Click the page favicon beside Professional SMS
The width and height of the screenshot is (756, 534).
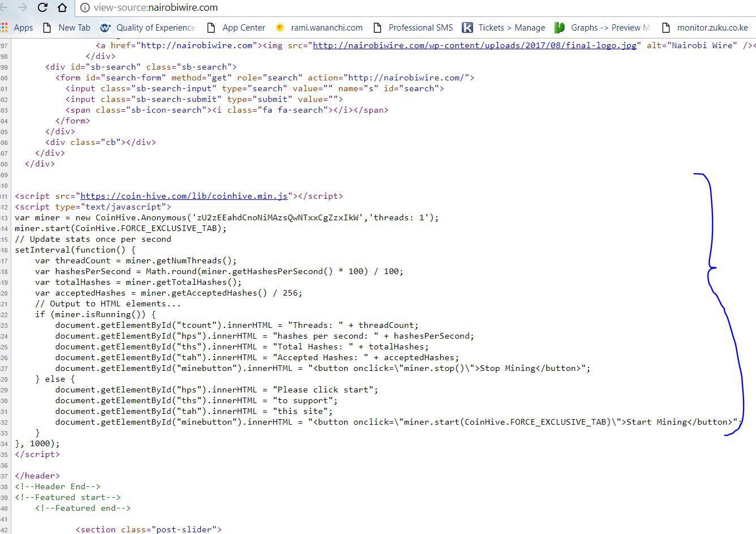click(x=378, y=27)
